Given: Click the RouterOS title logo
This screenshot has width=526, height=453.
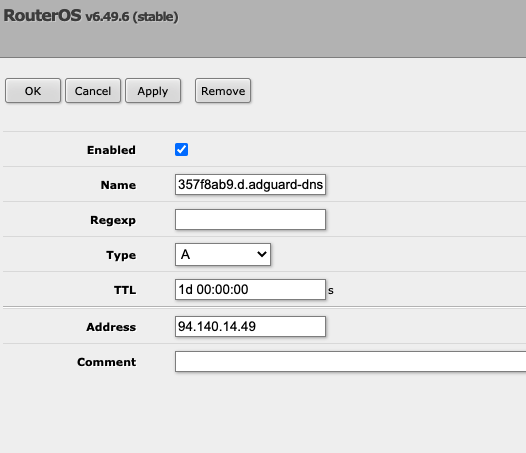Looking at the screenshot, I should [x=43, y=15].
